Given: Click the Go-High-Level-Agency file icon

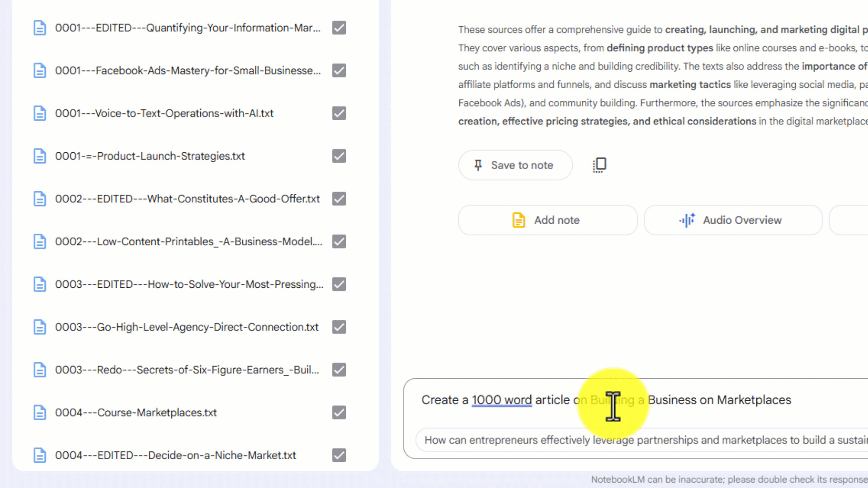Looking at the screenshot, I should [40, 327].
